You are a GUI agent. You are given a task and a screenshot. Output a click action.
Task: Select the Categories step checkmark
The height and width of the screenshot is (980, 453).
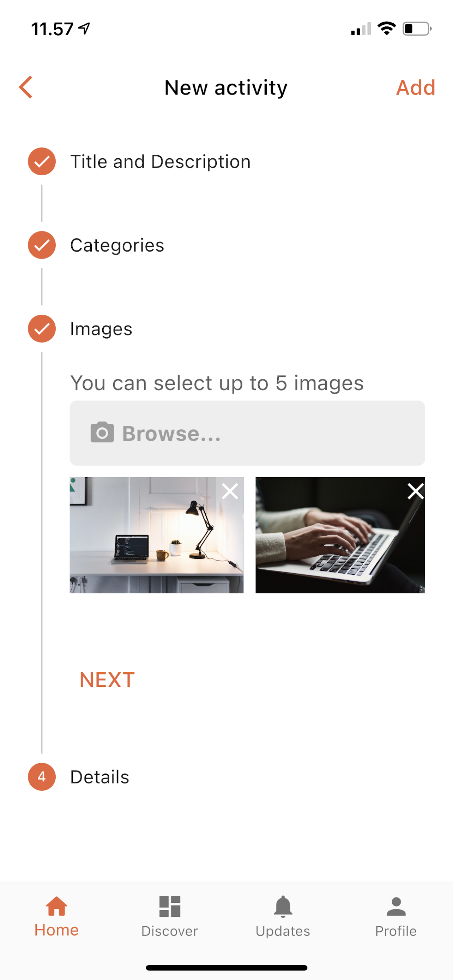click(x=42, y=245)
